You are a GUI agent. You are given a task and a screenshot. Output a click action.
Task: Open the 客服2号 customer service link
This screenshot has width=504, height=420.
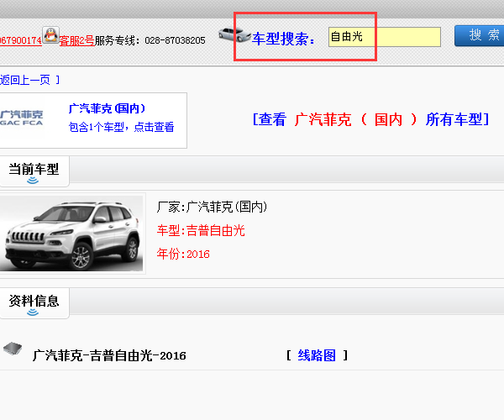pos(76,40)
